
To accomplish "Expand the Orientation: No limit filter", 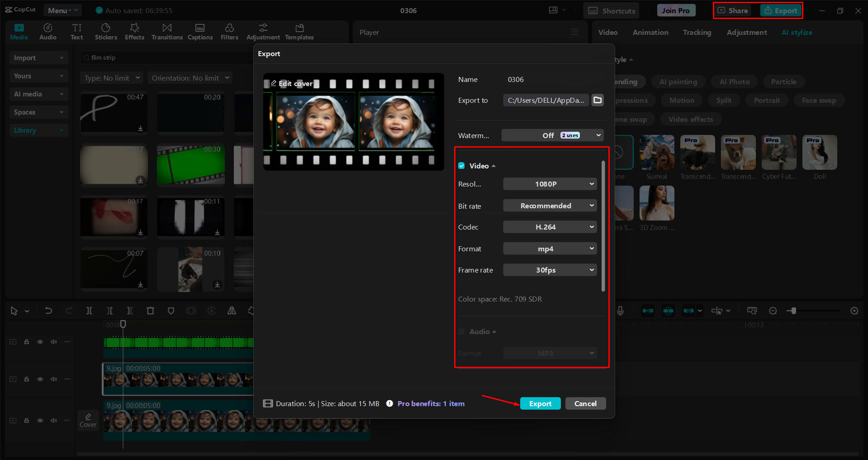I will click(x=190, y=77).
